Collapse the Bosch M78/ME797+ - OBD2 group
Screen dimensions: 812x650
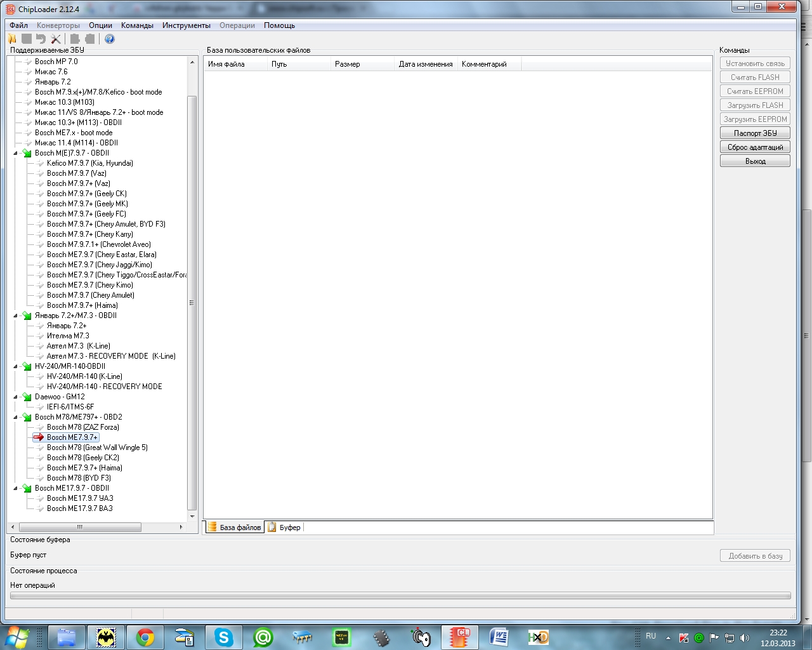click(16, 417)
